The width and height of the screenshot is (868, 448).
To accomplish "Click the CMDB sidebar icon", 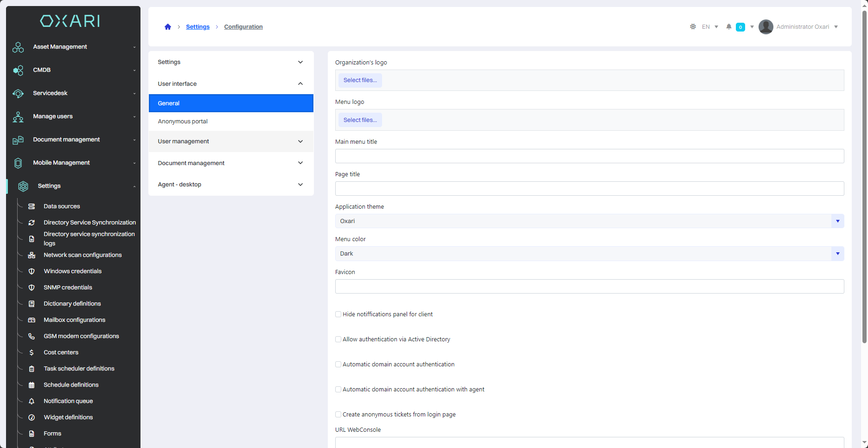I will coord(18,70).
